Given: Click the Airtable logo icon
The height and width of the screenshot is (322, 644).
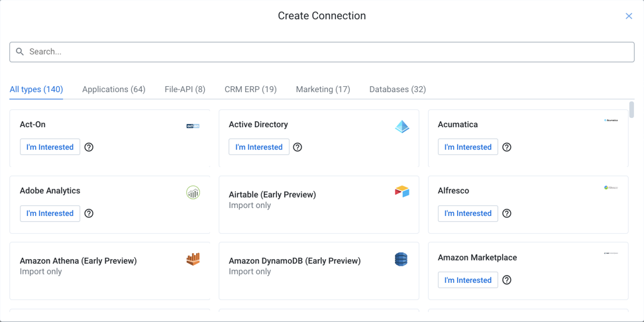Looking at the screenshot, I should (x=402, y=191).
